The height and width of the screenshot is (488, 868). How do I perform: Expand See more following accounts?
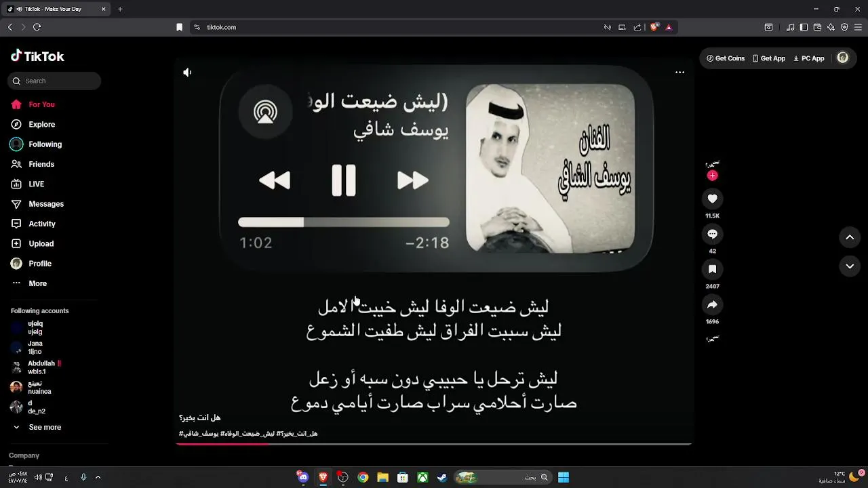tap(37, 427)
